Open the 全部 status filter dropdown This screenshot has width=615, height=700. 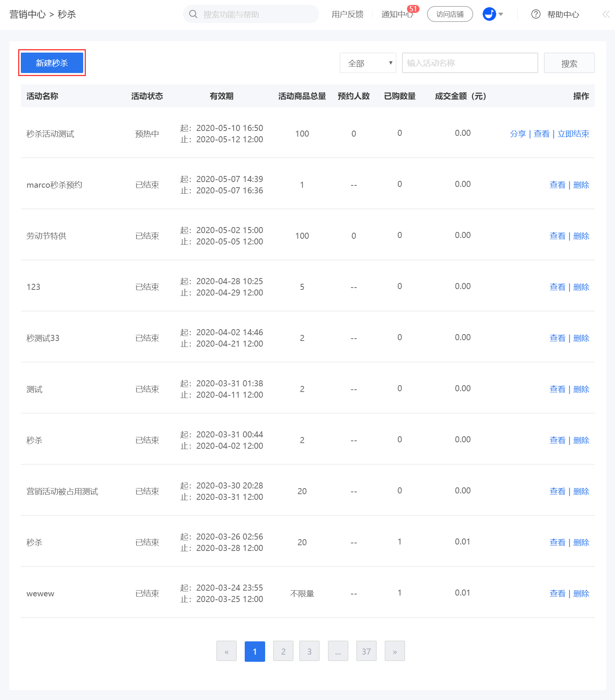pyautogui.click(x=368, y=63)
